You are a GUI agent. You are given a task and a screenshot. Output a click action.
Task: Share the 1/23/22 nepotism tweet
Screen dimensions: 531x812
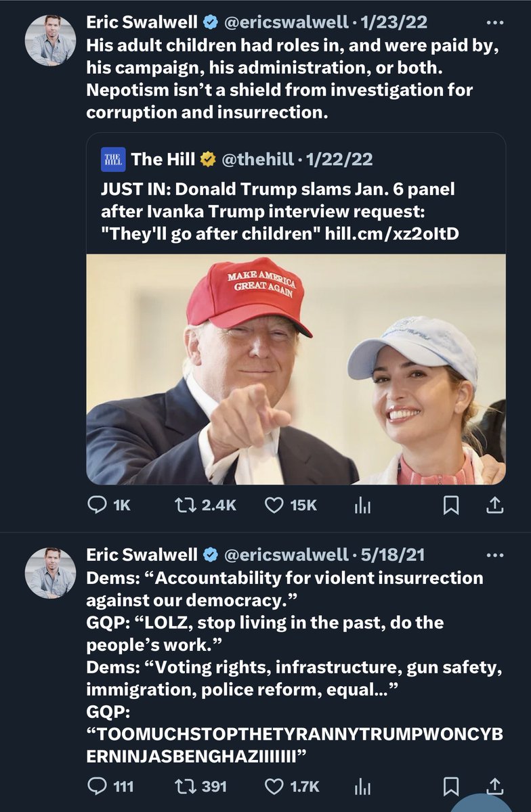[495, 505]
